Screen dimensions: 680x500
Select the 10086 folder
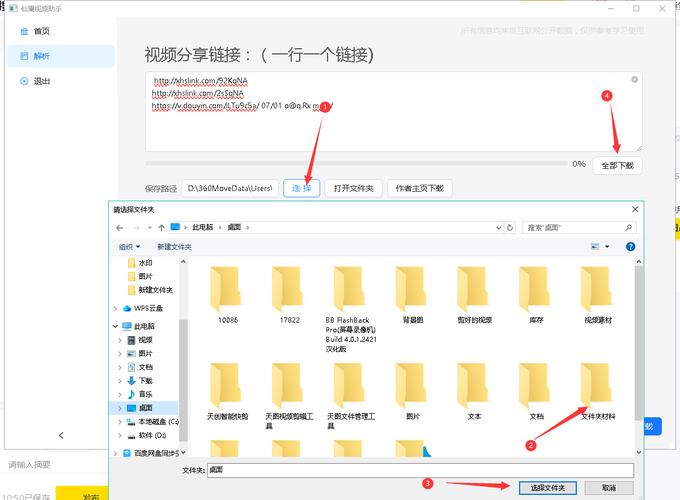[x=227, y=295]
